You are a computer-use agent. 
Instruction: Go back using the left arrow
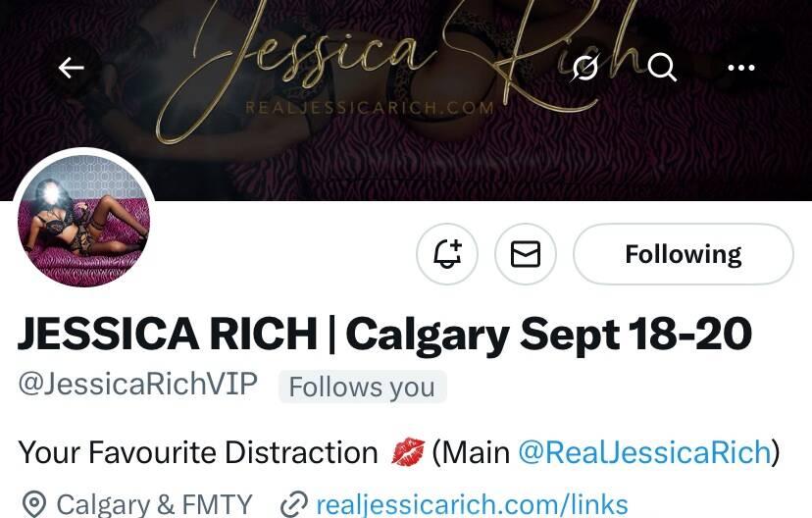(71, 68)
